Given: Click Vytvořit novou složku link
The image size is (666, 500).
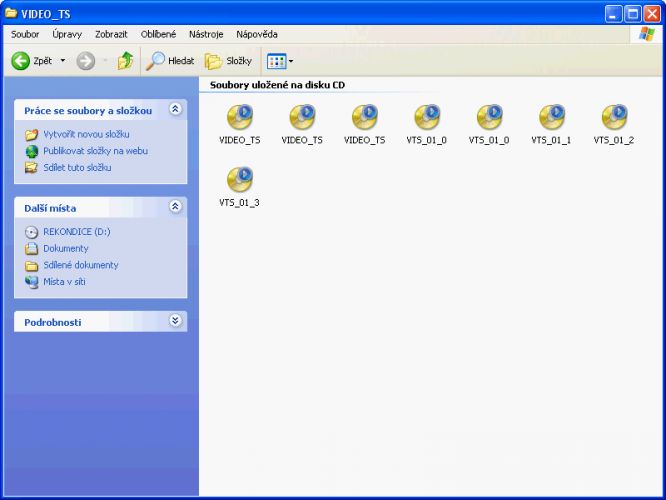Looking at the screenshot, I should [86, 134].
